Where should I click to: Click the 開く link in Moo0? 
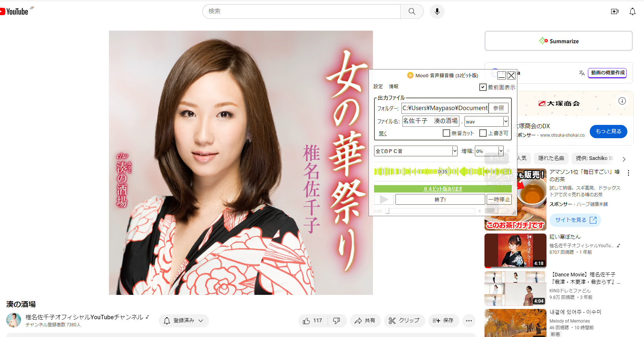383,133
